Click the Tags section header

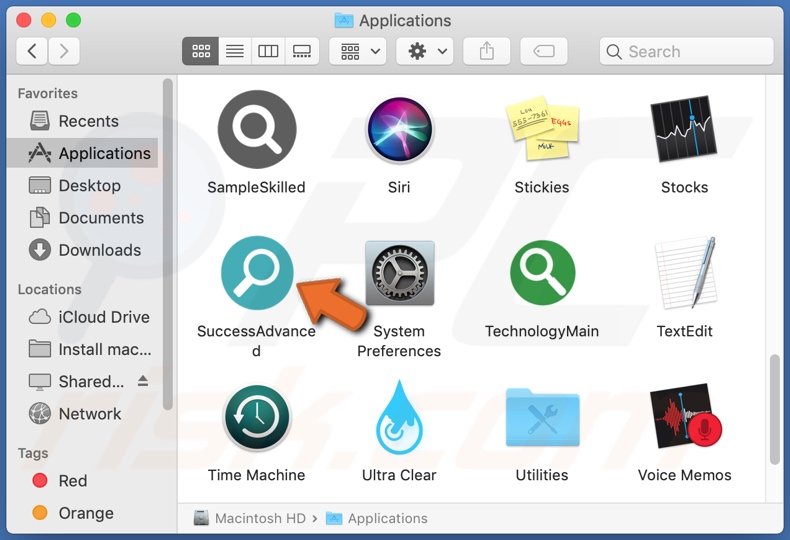(x=33, y=453)
